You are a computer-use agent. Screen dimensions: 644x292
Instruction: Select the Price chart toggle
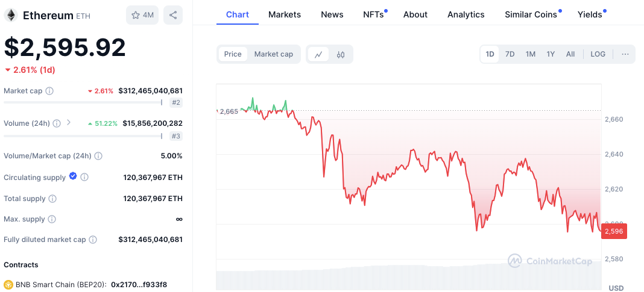(x=233, y=54)
